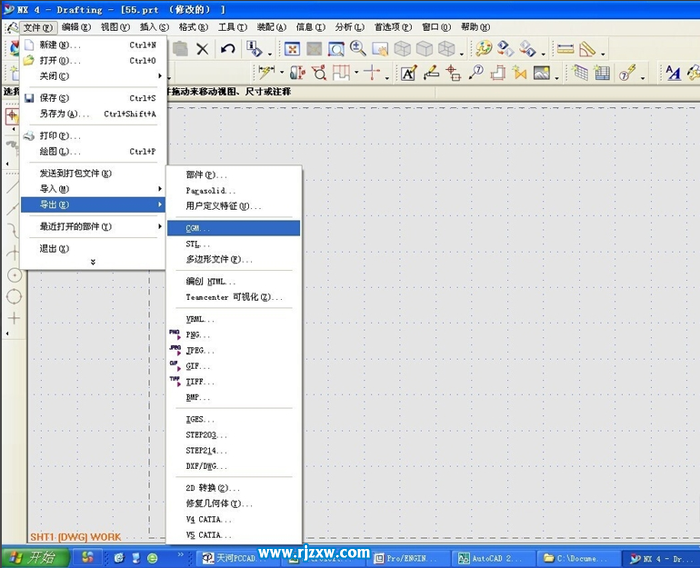Image resolution: width=700 pixels, height=568 pixels.
Task: Expand the hidden File menu items chevron
Action: [x=93, y=262]
